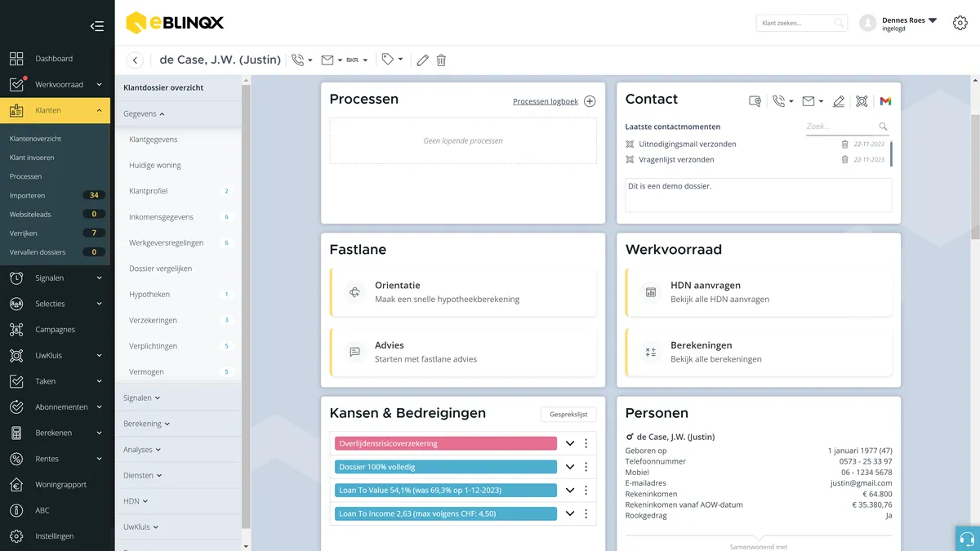Screen dimensions: 980x551
Task: Collapse the sidebar with the hamburger arrow icon
Action: pyautogui.click(x=97, y=26)
